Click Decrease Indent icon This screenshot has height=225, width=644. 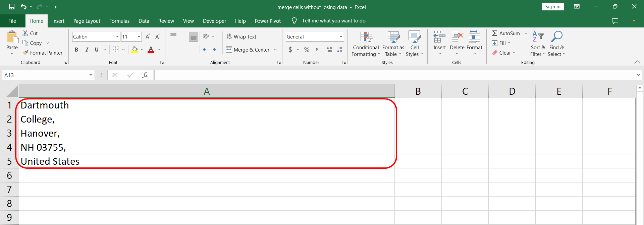pos(206,50)
